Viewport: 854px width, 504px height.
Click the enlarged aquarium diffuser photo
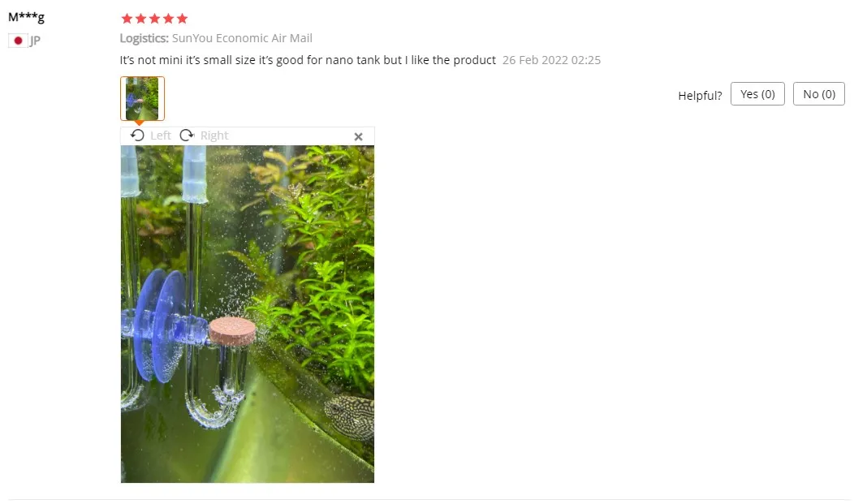pyautogui.click(x=248, y=314)
